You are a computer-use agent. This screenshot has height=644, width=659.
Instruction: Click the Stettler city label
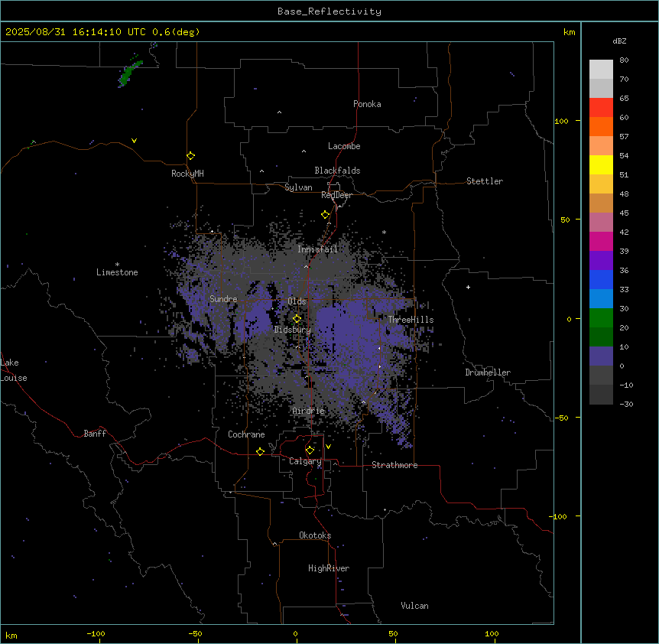(x=484, y=181)
